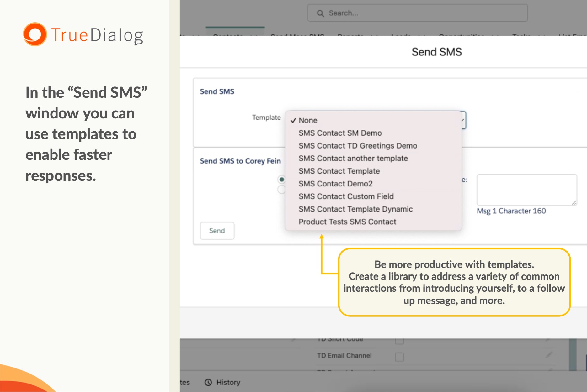
Task: Select the checked radio button in the send panel
Action: click(x=282, y=180)
